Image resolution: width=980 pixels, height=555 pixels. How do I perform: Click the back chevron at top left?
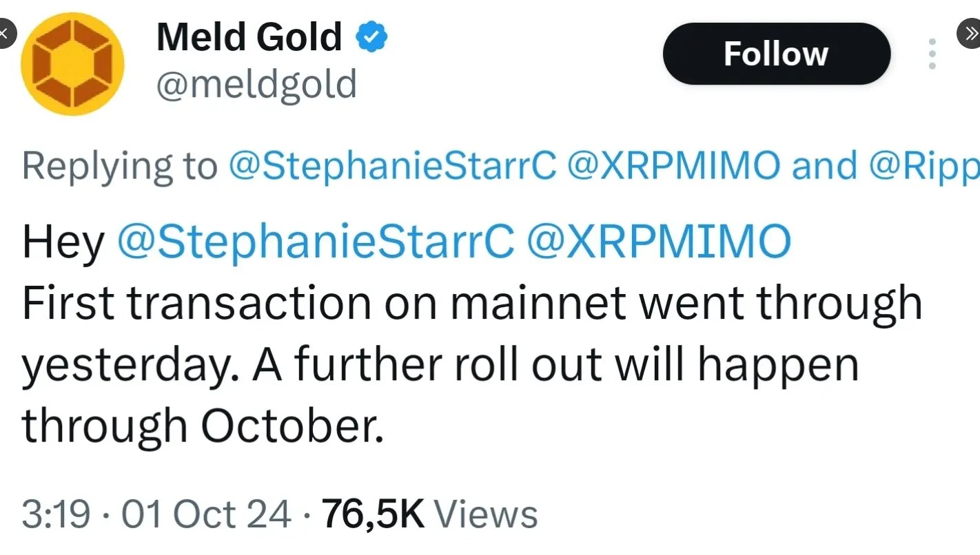point(6,33)
